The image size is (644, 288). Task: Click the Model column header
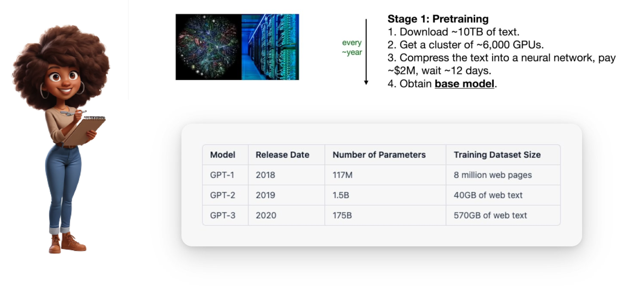coord(223,155)
